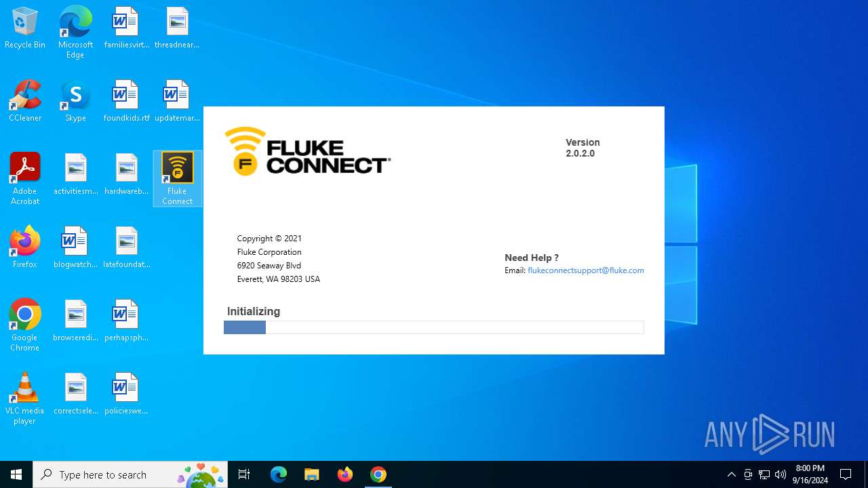Select the correctsele... image file icon
The width and height of the screenshot is (868, 488).
tap(75, 394)
